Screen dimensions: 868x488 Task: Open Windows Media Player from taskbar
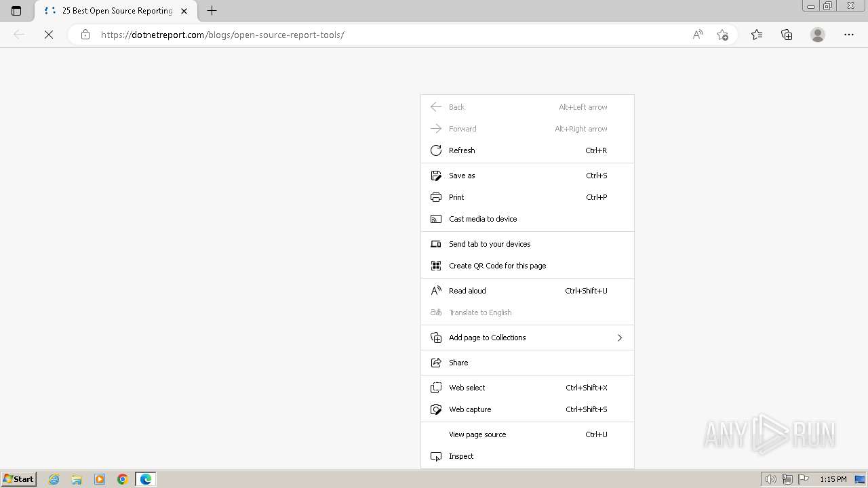pyautogui.click(x=100, y=479)
